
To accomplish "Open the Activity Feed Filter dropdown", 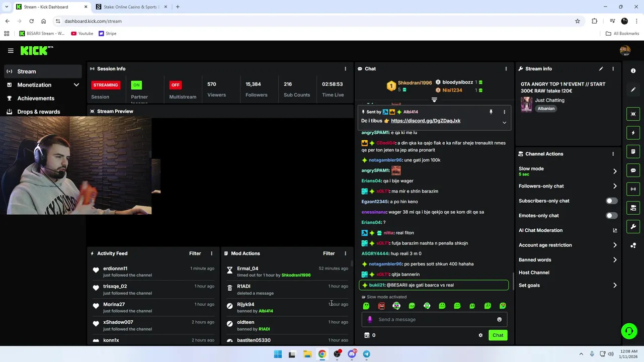I will (x=195, y=253).
